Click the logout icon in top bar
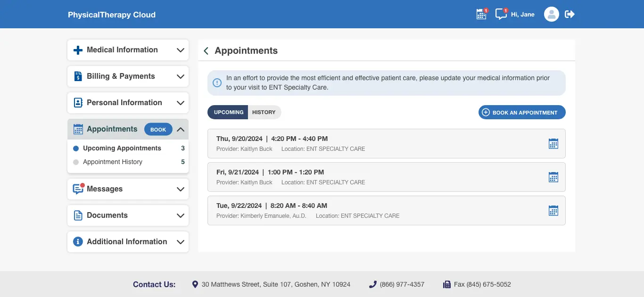The height and width of the screenshot is (297, 644). pyautogui.click(x=570, y=14)
